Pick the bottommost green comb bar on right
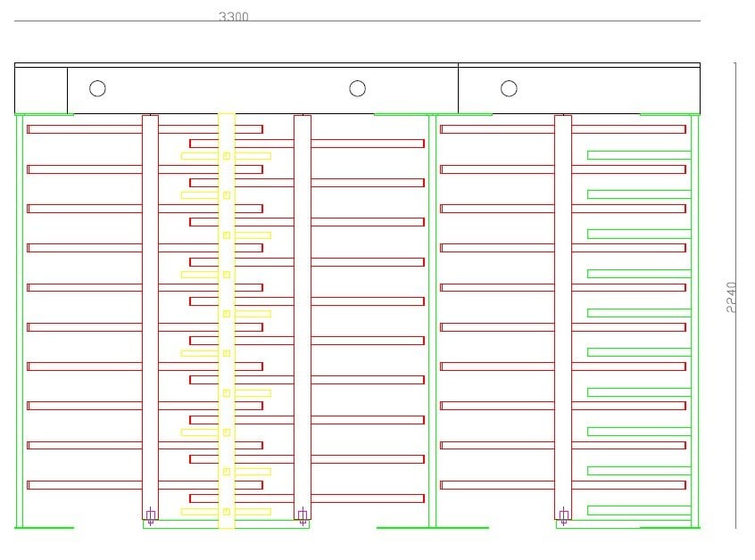The height and width of the screenshot is (560, 755). (638, 510)
